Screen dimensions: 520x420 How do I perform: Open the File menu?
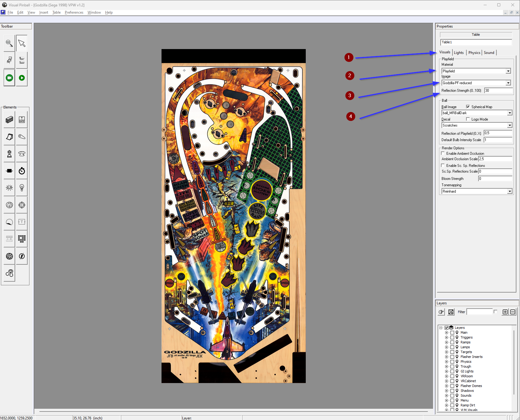[10, 12]
